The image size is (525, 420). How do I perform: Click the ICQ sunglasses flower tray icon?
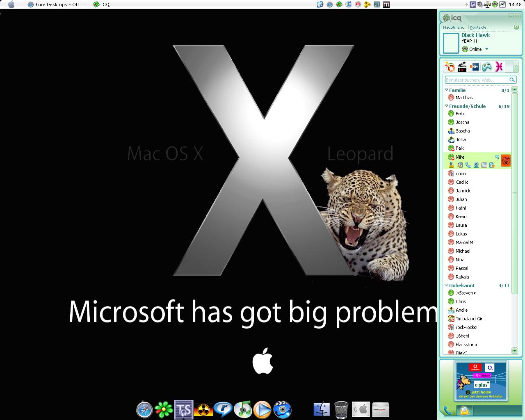[495, 5]
